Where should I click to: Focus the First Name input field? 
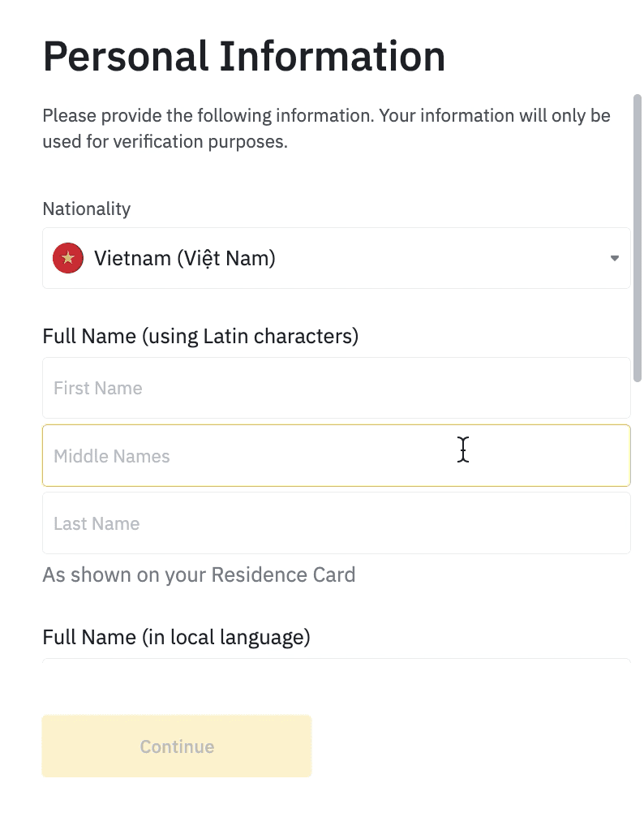point(336,388)
